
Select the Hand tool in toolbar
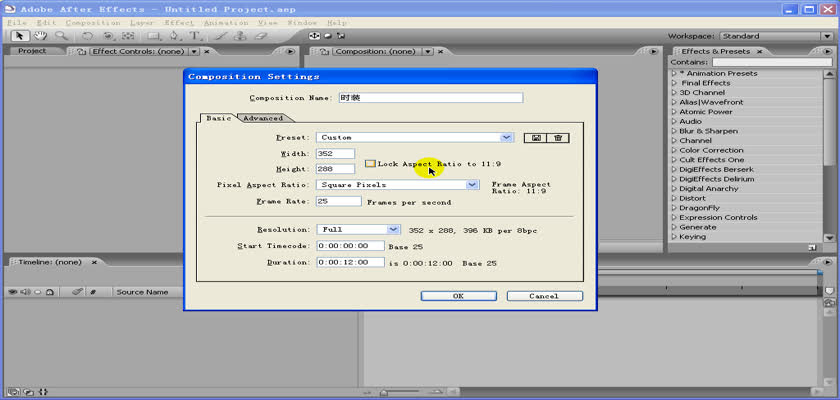41,35
